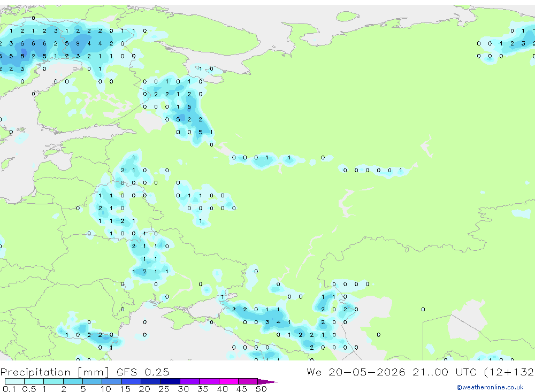The width and height of the screenshot is (535, 392).
Task: Click the above-50 mm legend arrow tip
Action: click(267, 381)
